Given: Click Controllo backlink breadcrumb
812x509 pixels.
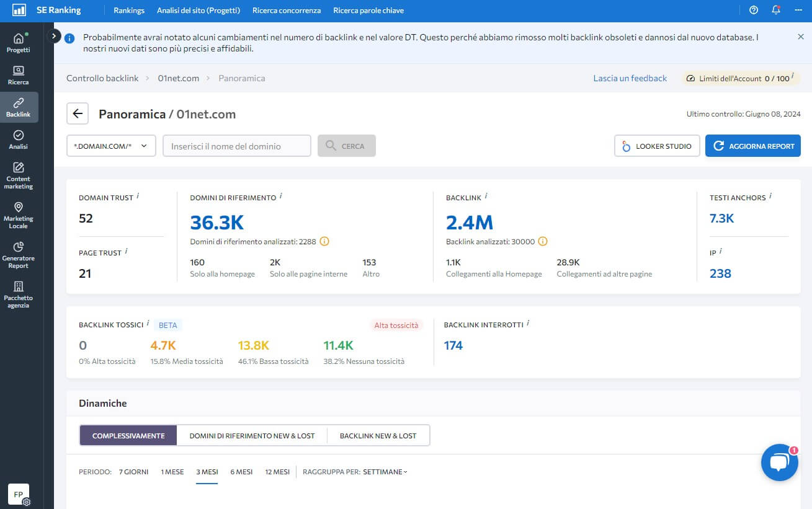Looking at the screenshot, I should (x=102, y=78).
